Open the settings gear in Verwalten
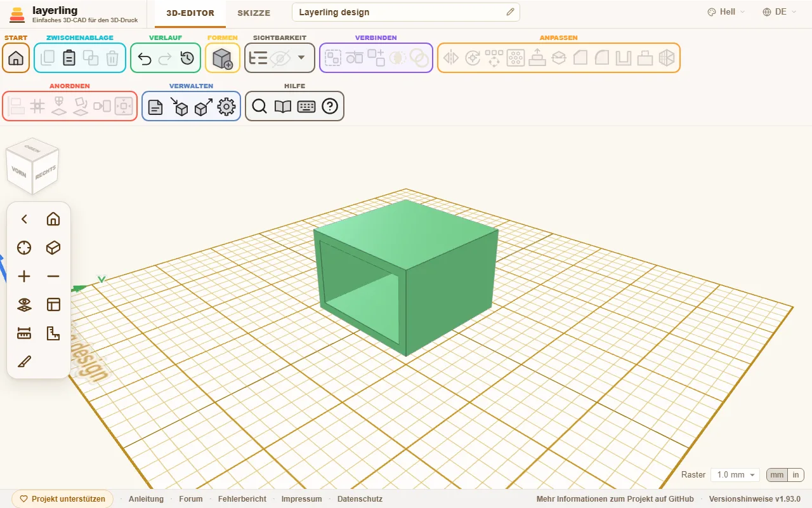 point(226,107)
